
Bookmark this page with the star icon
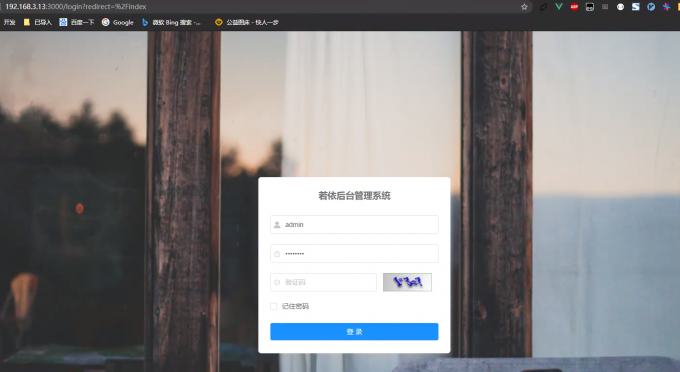pos(524,7)
